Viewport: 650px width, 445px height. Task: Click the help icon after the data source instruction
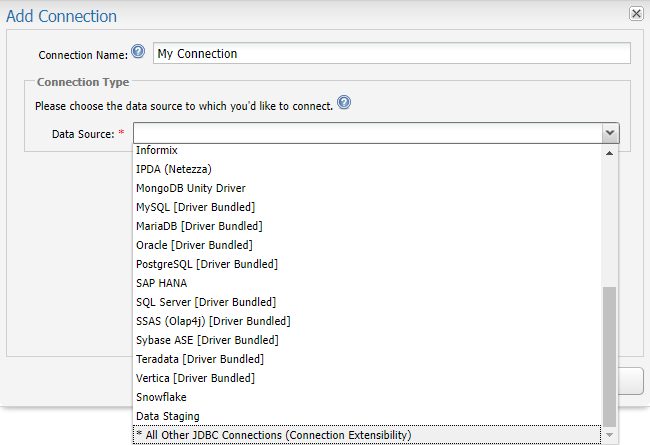[344, 102]
